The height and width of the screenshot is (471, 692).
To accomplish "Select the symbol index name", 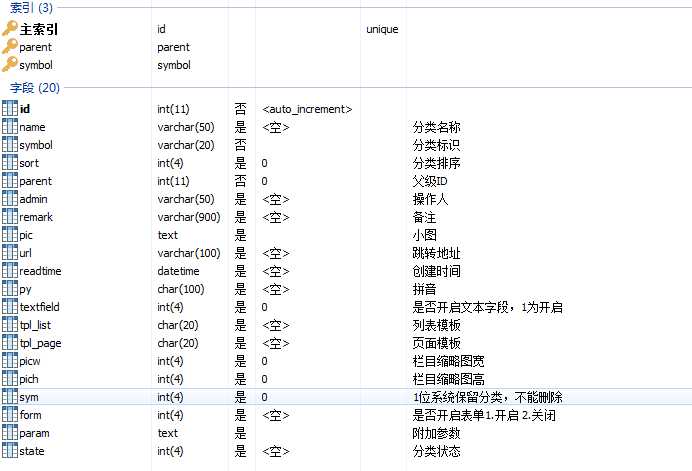I will coord(36,65).
